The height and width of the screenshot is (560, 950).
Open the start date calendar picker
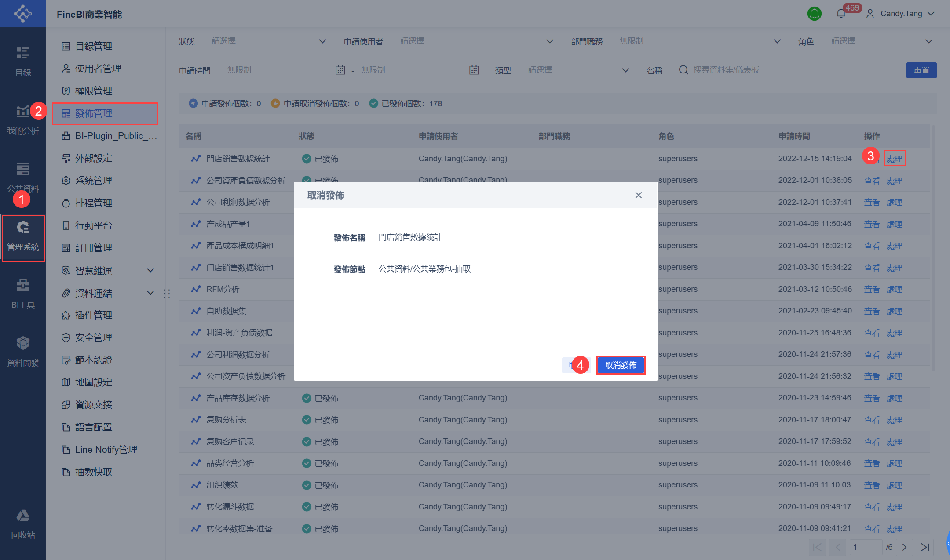(340, 70)
